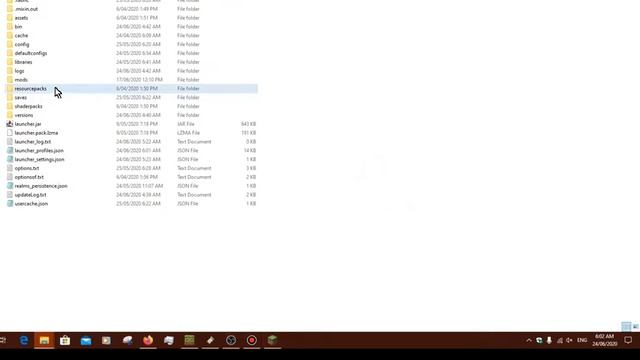Launch Firefox from the taskbar
Viewport: 640px width, 360px height.
point(148,340)
